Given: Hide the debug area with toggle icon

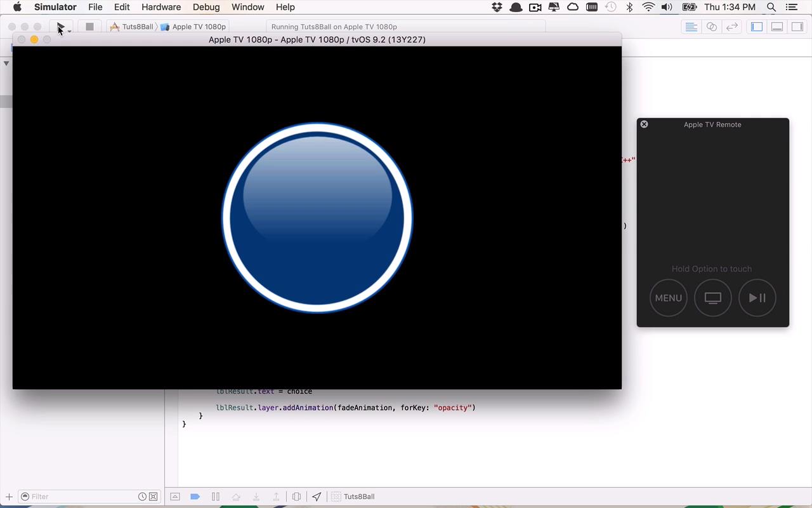Looking at the screenshot, I should pos(175,497).
